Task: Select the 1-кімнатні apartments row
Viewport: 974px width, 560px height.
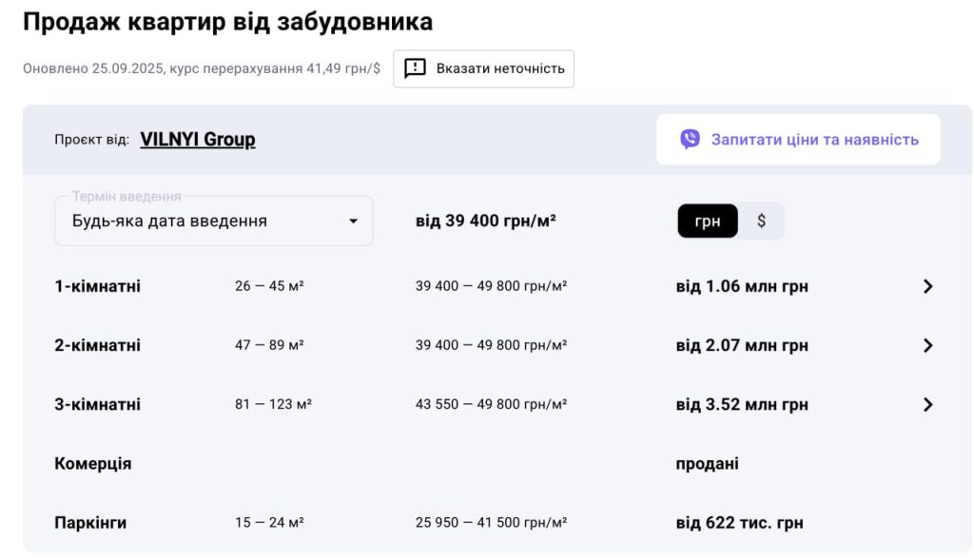Action: point(98,286)
